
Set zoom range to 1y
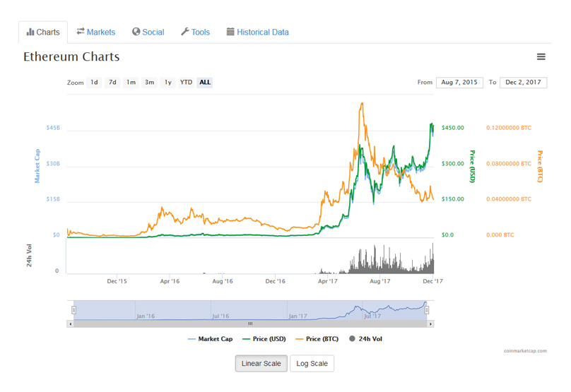click(x=168, y=82)
